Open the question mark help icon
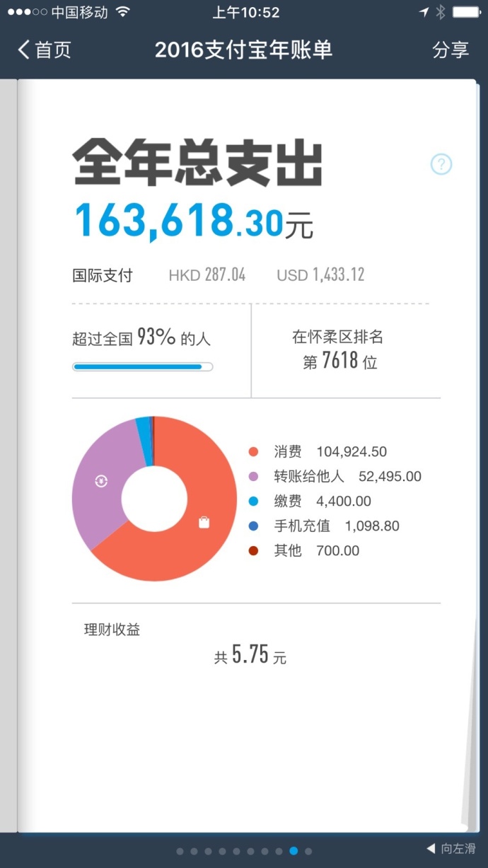 click(441, 164)
